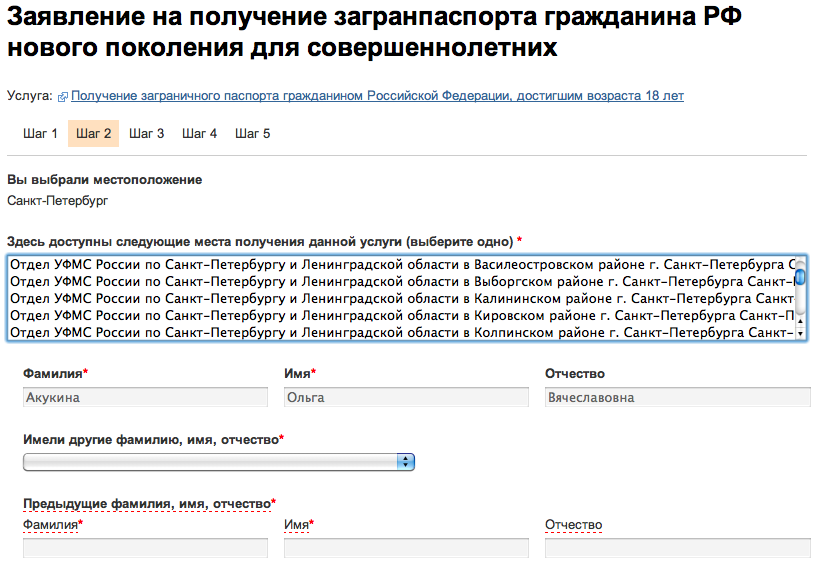Click the empty previous Фамилия input field
816x570 pixels.
pyautogui.click(x=145, y=548)
